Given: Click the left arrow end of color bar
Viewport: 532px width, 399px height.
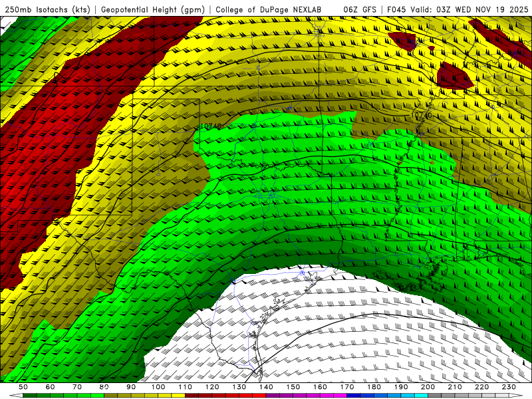Looking at the screenshot, I should click(19, 395).
